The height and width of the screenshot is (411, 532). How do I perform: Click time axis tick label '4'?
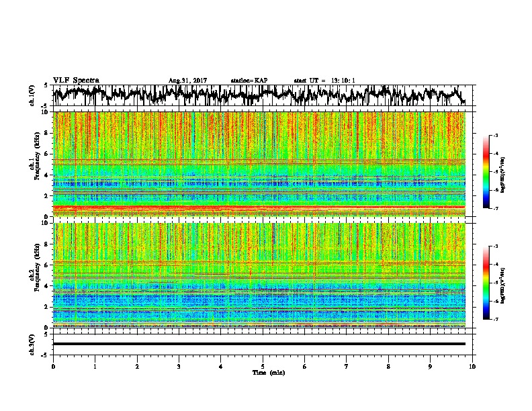click(x=221, y=367)
